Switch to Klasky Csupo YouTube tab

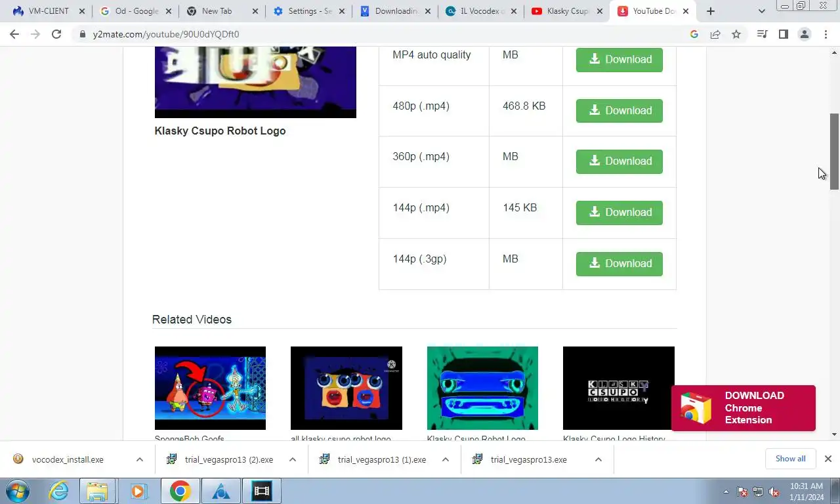point(566,11)
